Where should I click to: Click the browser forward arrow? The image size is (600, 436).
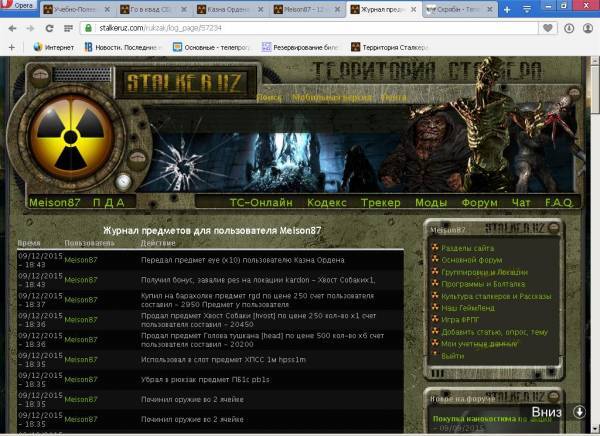(x=29, y=28)
